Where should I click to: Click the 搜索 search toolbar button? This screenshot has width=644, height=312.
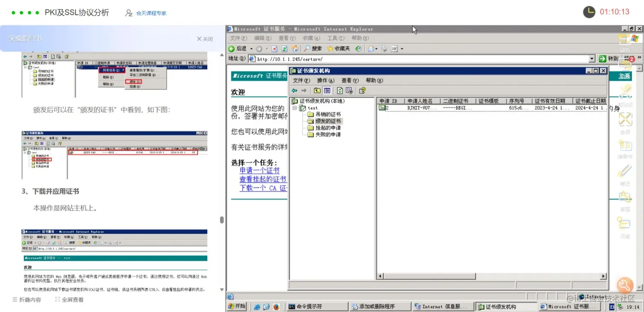(313, 49)
